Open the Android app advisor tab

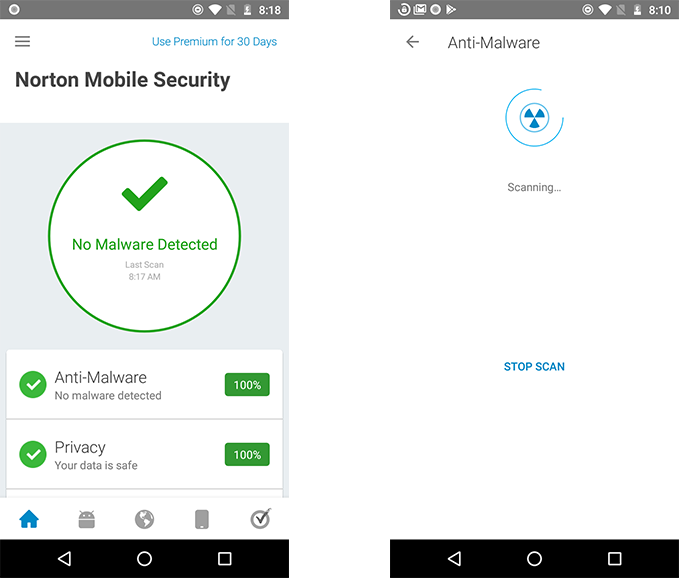tap(87, 519)
